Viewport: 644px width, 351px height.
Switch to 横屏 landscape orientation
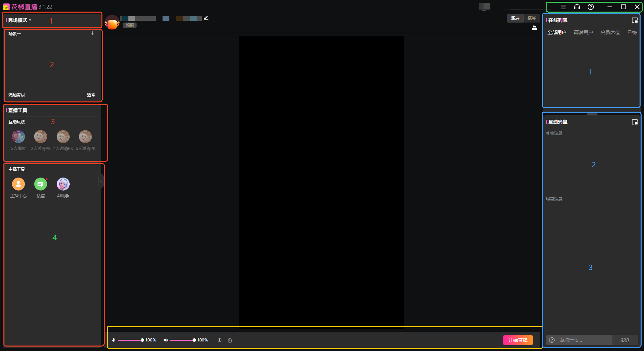click(x=532, y=18)
